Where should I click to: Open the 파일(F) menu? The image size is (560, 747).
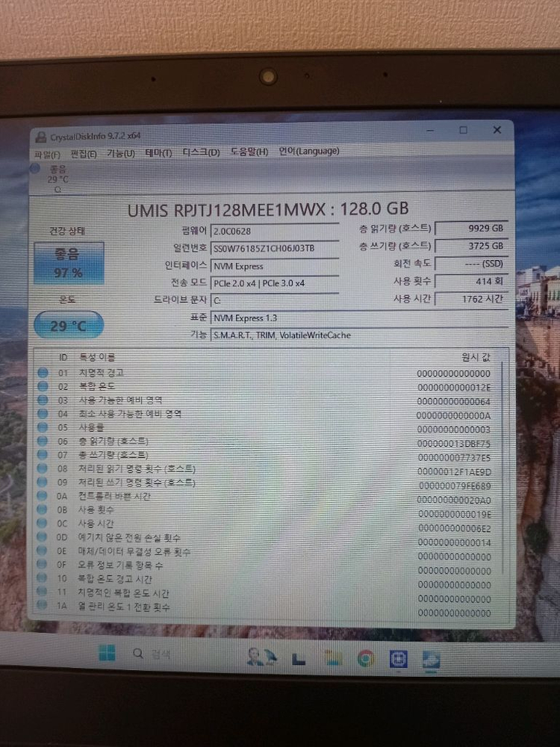(x=48, y=155)
